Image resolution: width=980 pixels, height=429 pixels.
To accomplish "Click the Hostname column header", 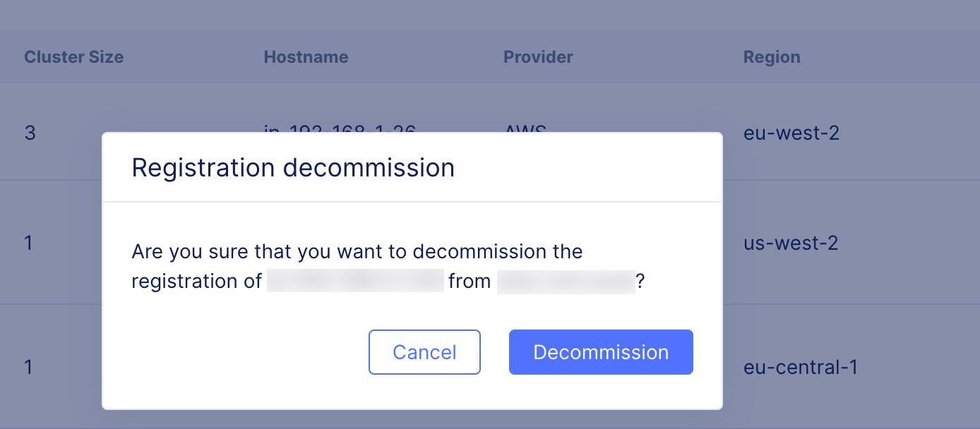I will 306,56.
